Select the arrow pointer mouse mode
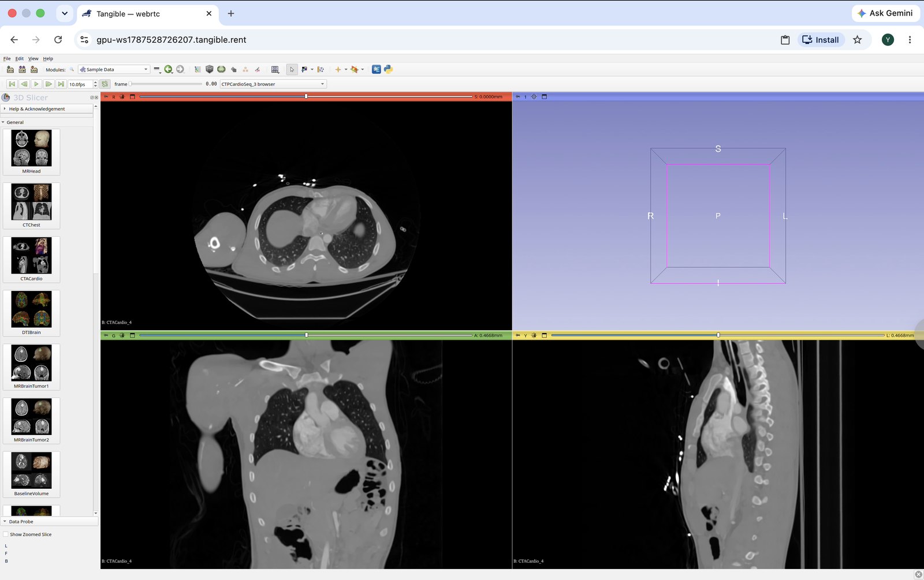 (x=292, y=69)
